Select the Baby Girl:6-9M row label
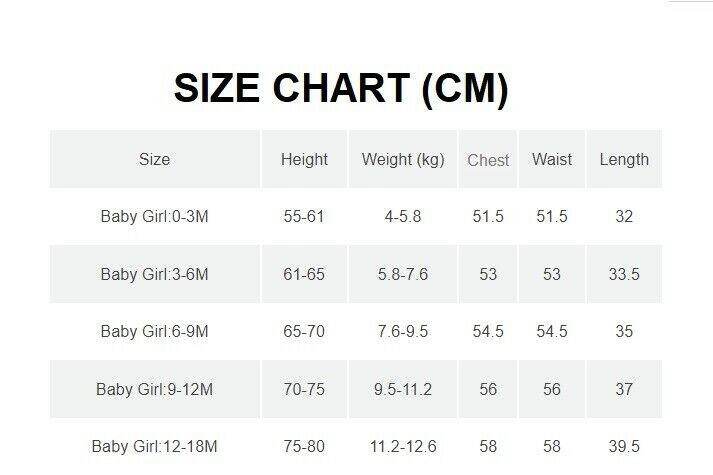This screenshot has width=713, height=475. 154,331
